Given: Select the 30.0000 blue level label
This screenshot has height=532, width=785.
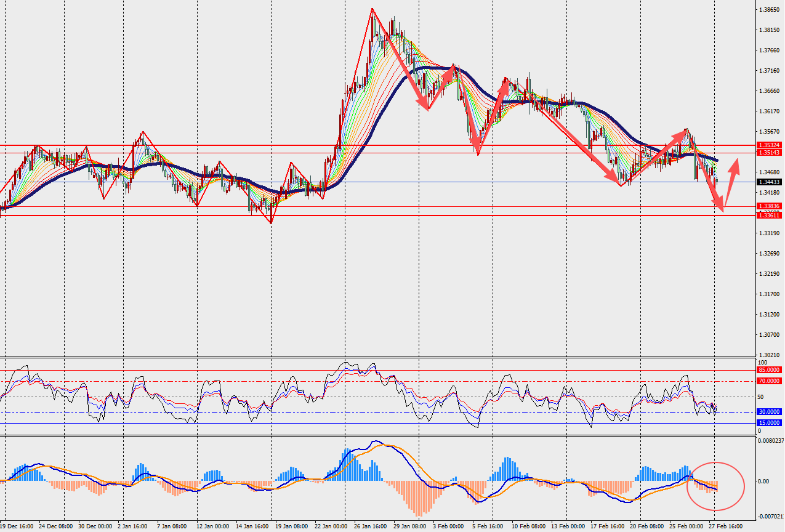Looking at the screenshot, I should 770,412.
